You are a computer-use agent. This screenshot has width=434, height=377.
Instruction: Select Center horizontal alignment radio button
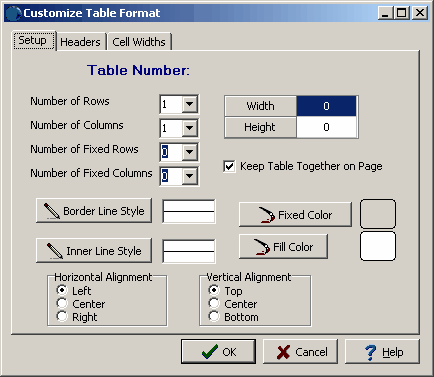(x=62, y=303)
